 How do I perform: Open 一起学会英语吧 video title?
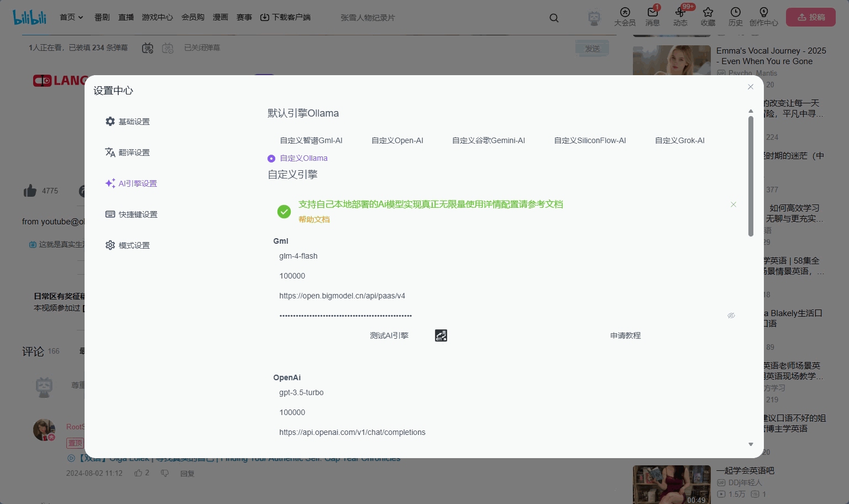(745, 471)
